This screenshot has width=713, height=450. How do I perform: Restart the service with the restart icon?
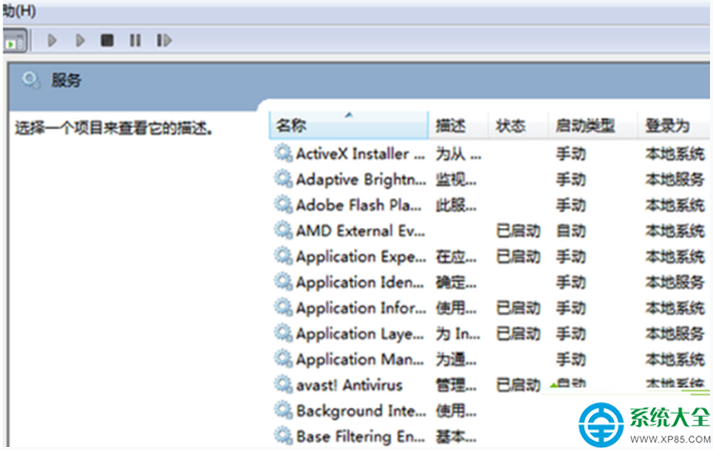tap(164, 40)
